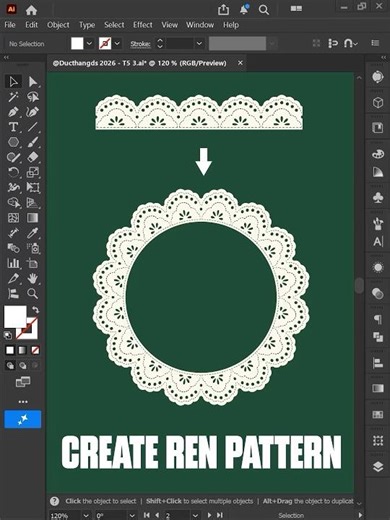Open the Type menu
This screenshot has width=390, height=520.
tap(87, 25)
